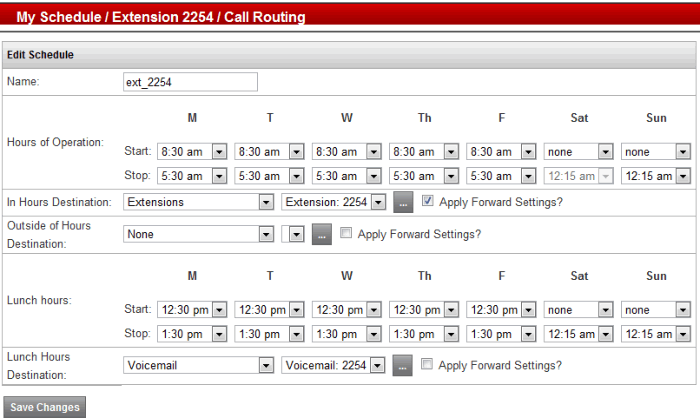The height and width of the screenshot is (420, 700).
Task: Open Tuesday lunch Start 12:30 pm dropdown
Action: tap(269, 310)
